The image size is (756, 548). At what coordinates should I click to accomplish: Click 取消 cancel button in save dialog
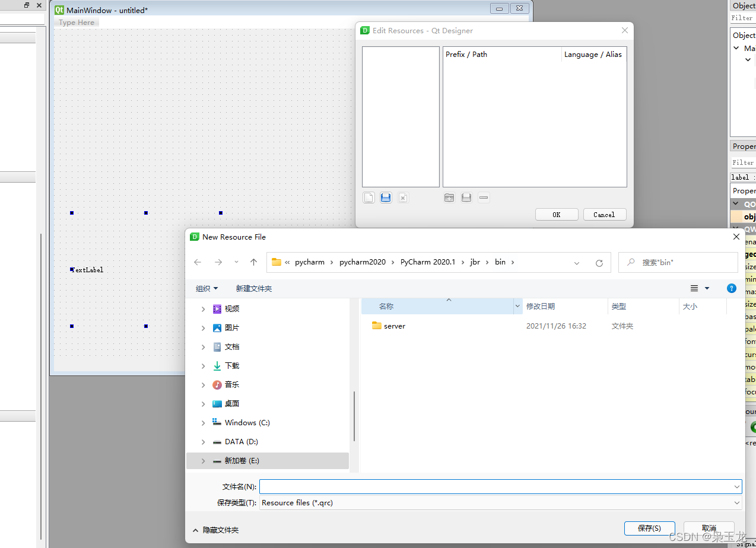(709, 528)
